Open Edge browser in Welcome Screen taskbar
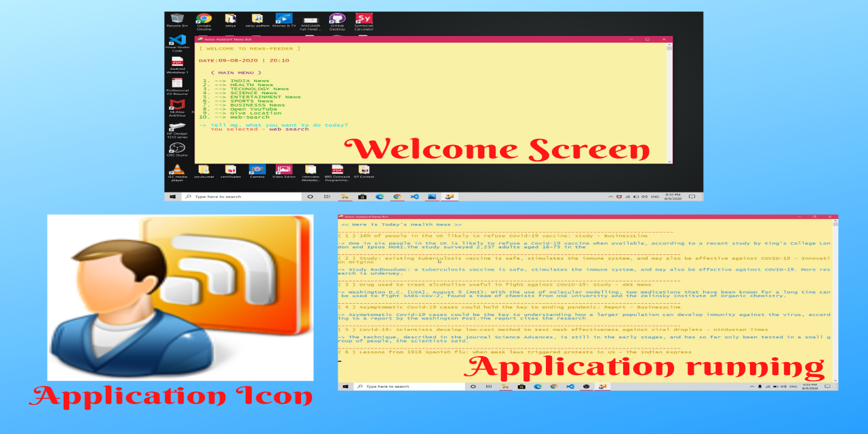This screenshot has height=434, width=868. pos(380,197)
